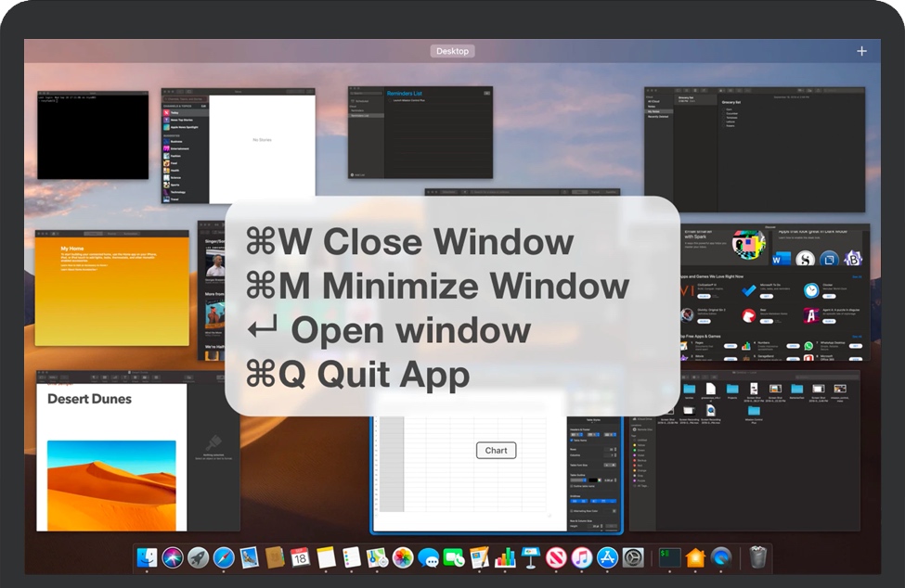Screen dimensions: 905x588
Task: Enable the Table Name checkbox in the inspector
Action: pyautogui.click(x=571, y=440)
